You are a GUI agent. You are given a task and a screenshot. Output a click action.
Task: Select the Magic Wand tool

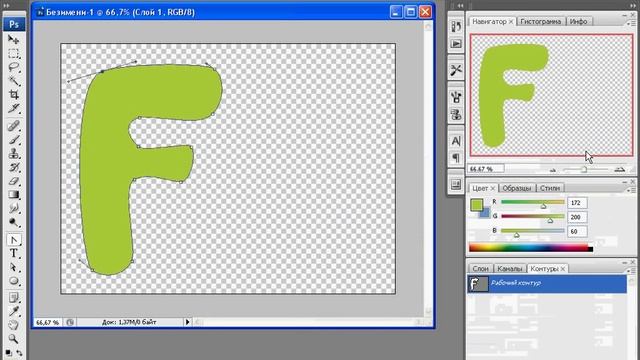[x=13, y=81]
